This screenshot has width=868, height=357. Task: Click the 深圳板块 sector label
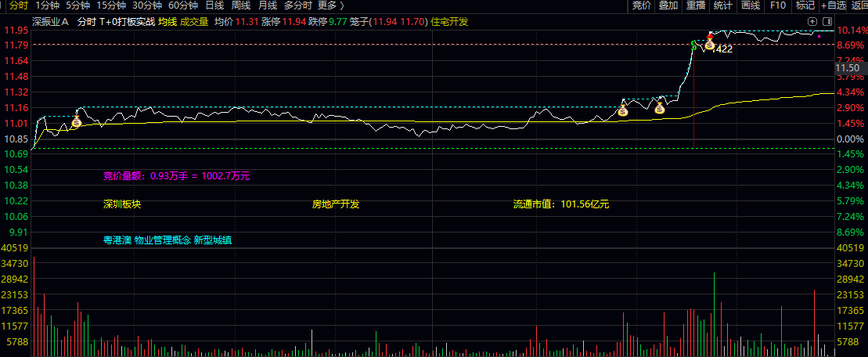click(122, 204)
